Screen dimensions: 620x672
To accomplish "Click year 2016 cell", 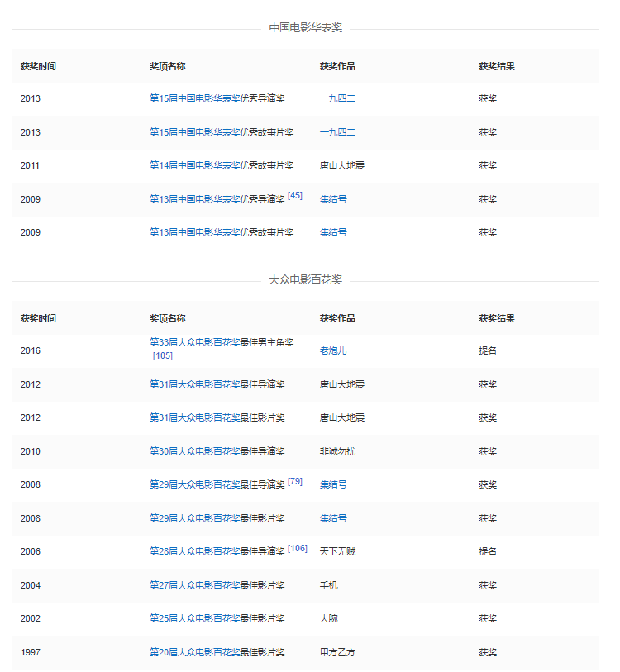I will (31, 350).
